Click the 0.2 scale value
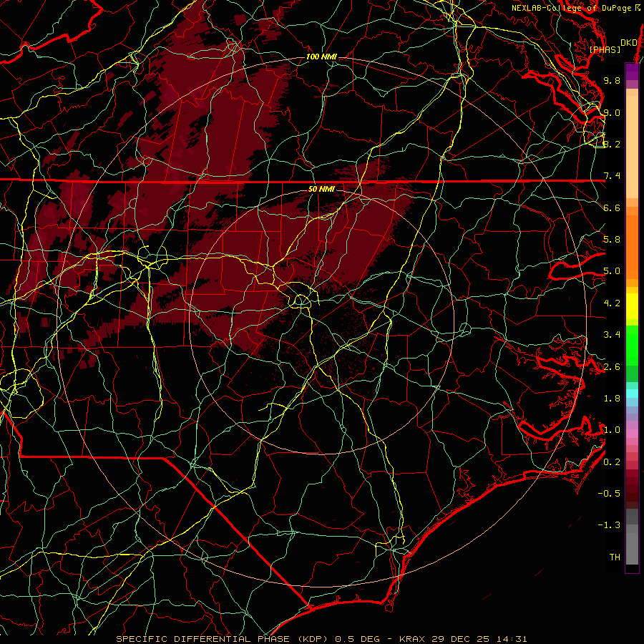644x644 pixels. pyautogui.click(x=612, y=462)
